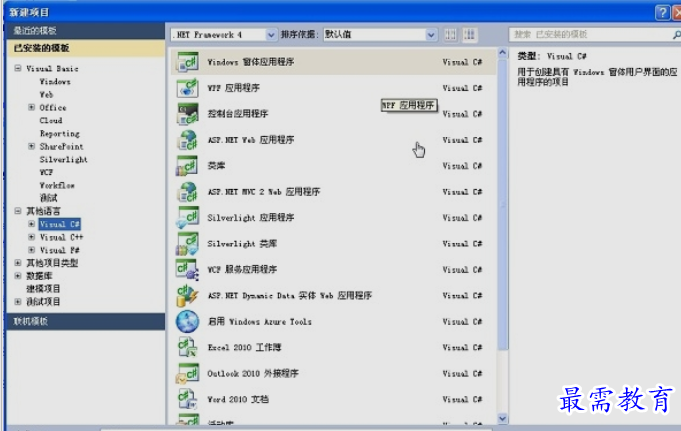Screen dimensions: 681x431
Task: Select the Workflow tree item
Action: coord(57,186)
